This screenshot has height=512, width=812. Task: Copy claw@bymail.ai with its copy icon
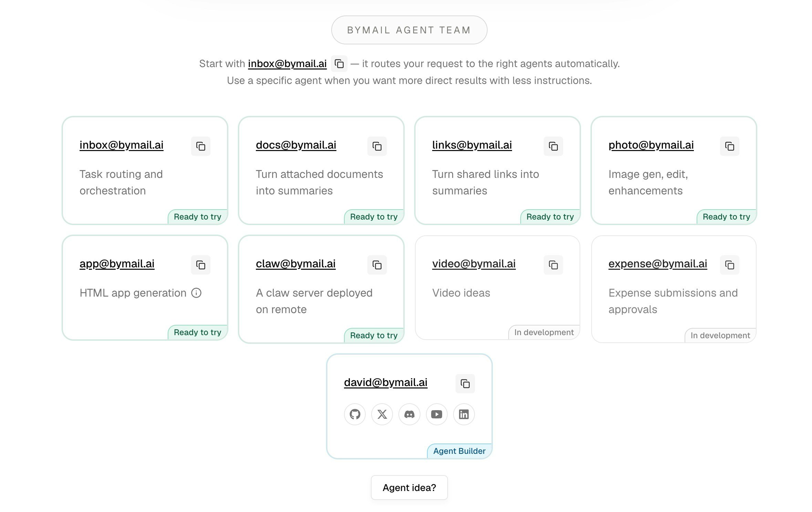click(x=377, y=265)
